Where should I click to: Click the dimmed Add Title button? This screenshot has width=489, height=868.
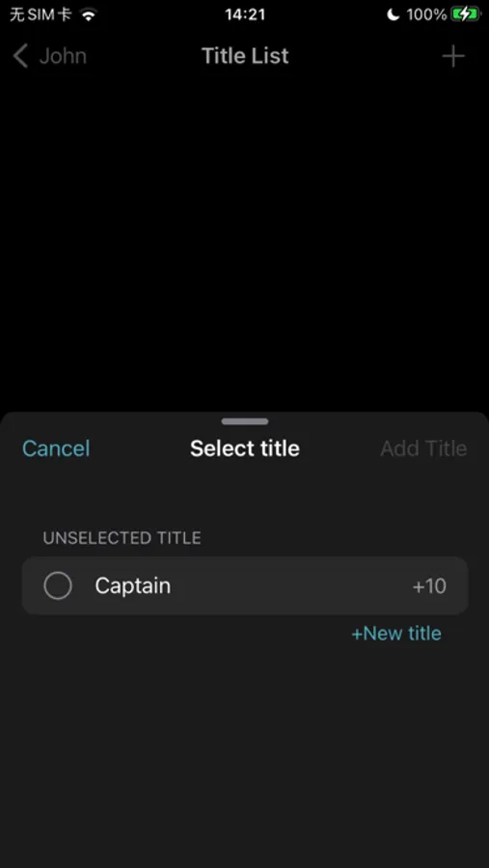pyautogui.click(x=423, y=448)
